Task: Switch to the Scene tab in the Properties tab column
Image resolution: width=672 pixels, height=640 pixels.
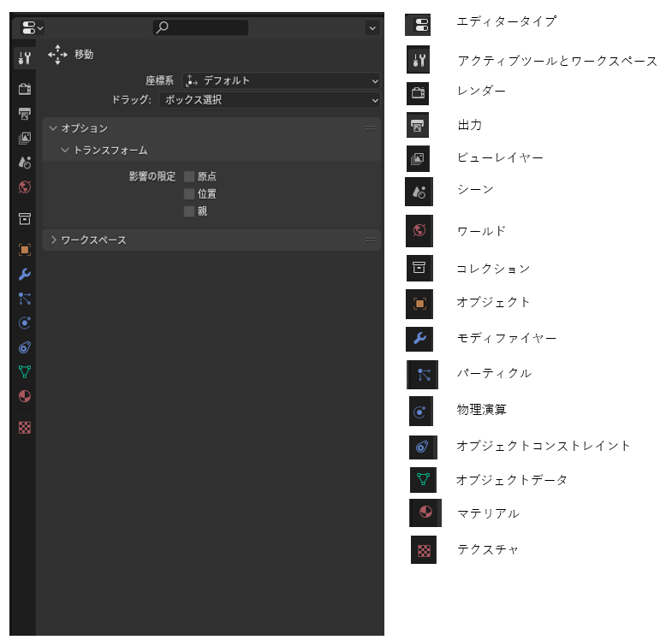Action: 25,163
